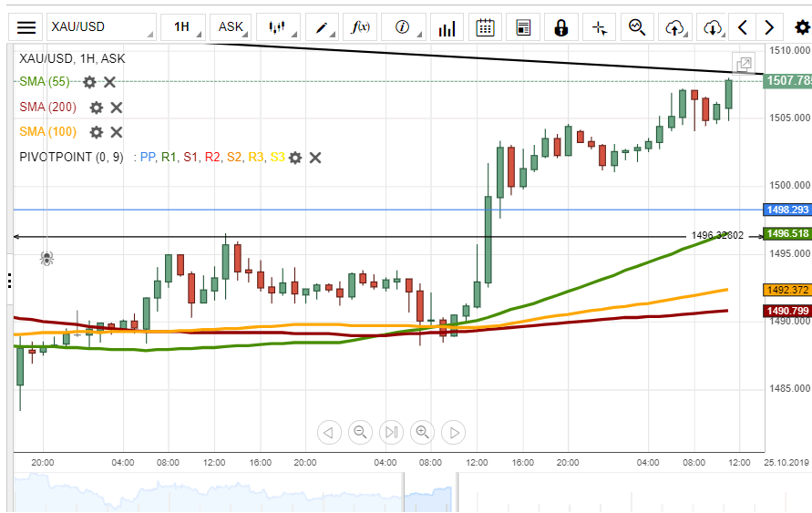812x513 pixels.
Task: Select the SMA (55) label
Action: click(x=45, y=82)
